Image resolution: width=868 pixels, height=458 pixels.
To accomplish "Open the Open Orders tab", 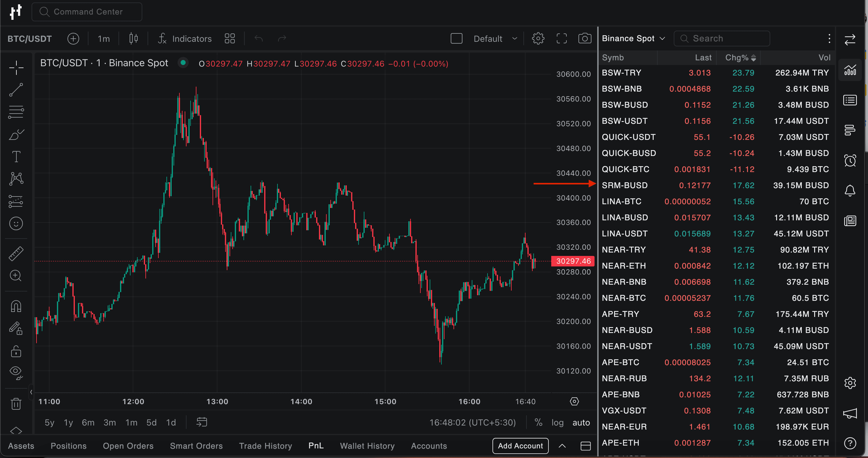I will point(128,446).
